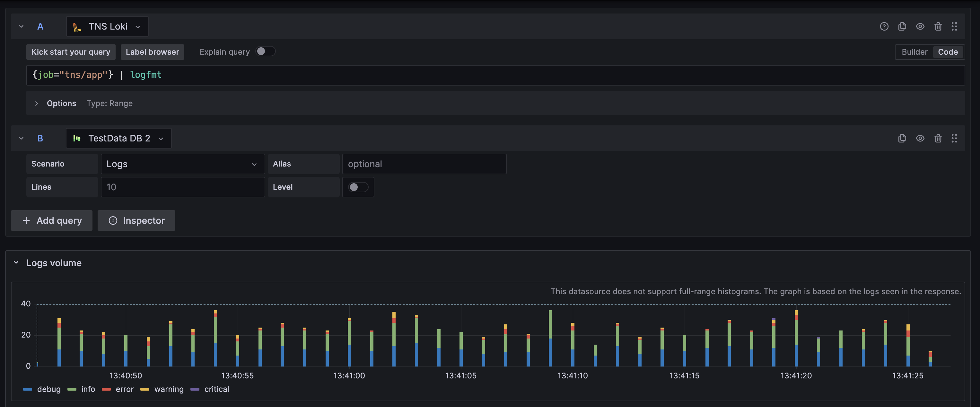Duplicate query B using the copy icon

tap(902, 138)
